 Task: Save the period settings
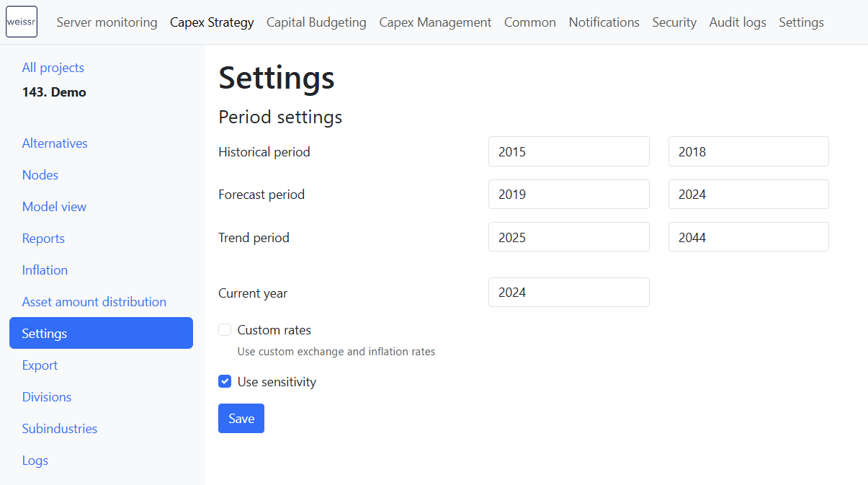(x=241, y=419)
